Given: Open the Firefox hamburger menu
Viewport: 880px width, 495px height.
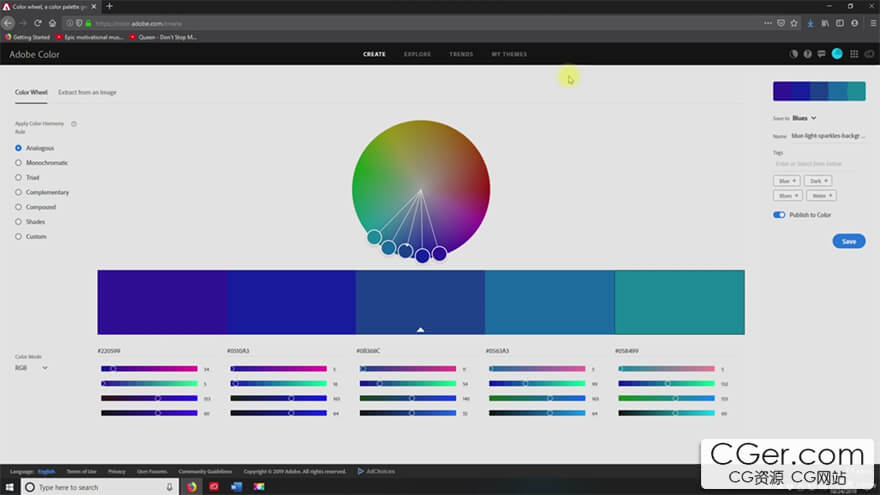Looking at the screenshot, I should 873,23.
